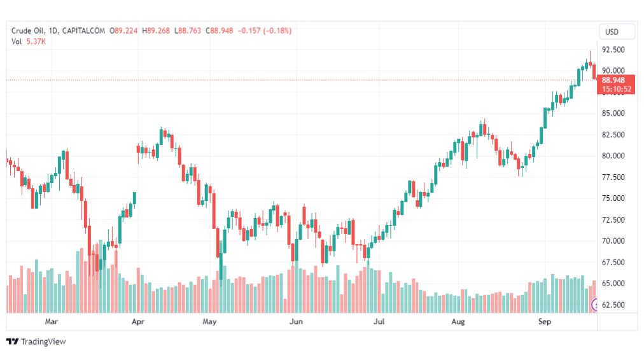Open the TradingView logo link
Viewport: 644px width, 353px height.
[36, 342]
